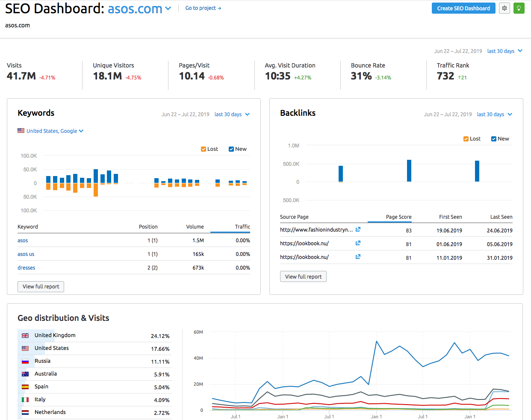Click the Bounce Rate value 31%
531x420 pixels.
point(361,76)
